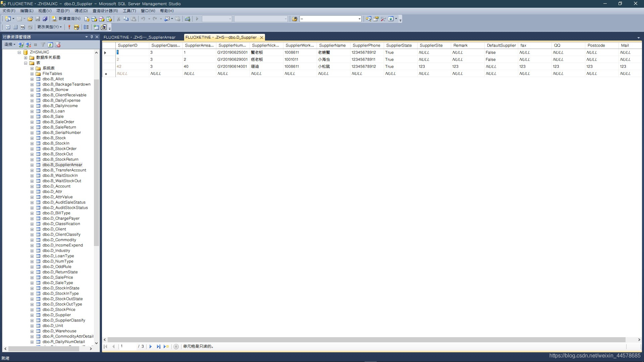
Task: Show the SQL pane icon
Action: click(23, 27)
